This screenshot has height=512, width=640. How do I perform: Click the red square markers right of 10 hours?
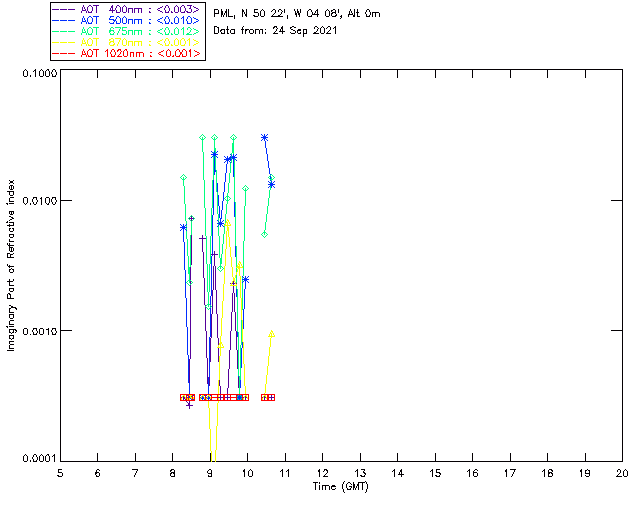[x=268, y=398]
